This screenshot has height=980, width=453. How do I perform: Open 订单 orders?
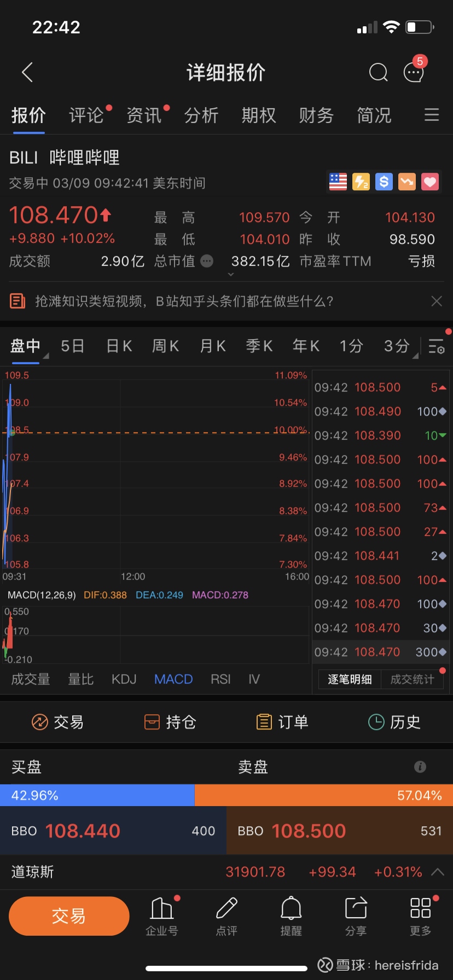pyautogui.click(x=282, y=722)
